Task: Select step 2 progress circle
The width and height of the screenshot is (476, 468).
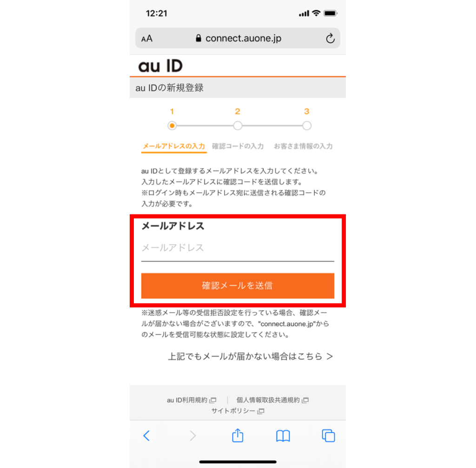Action: [238, 126]
